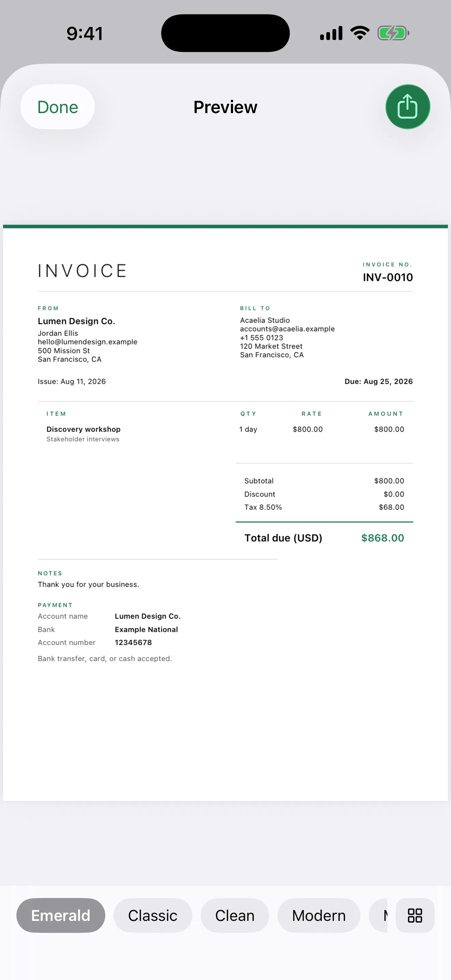Tap the Total due (USD) label
This screenshot has height=980, width=451.
click(x=283, y=538)
